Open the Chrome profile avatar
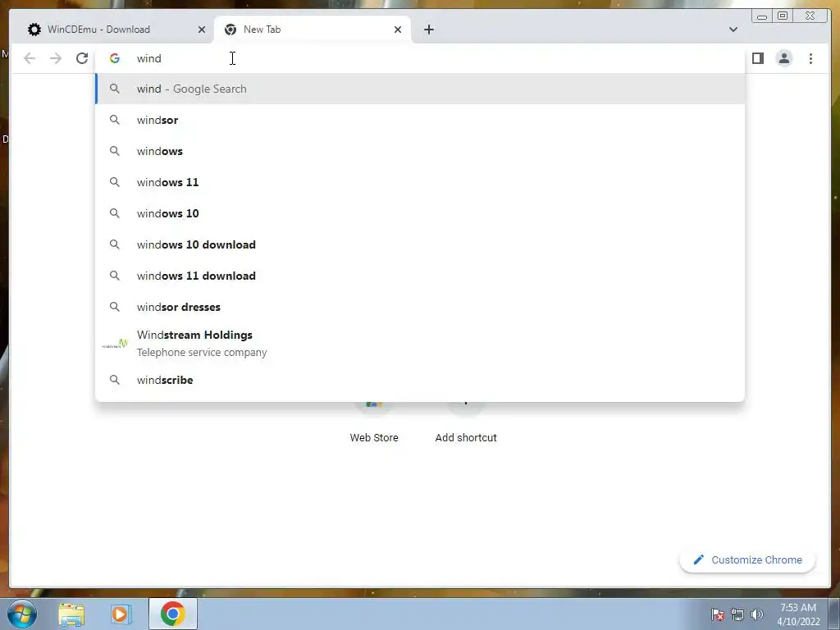The image size is (840, 630). [783, 58]
